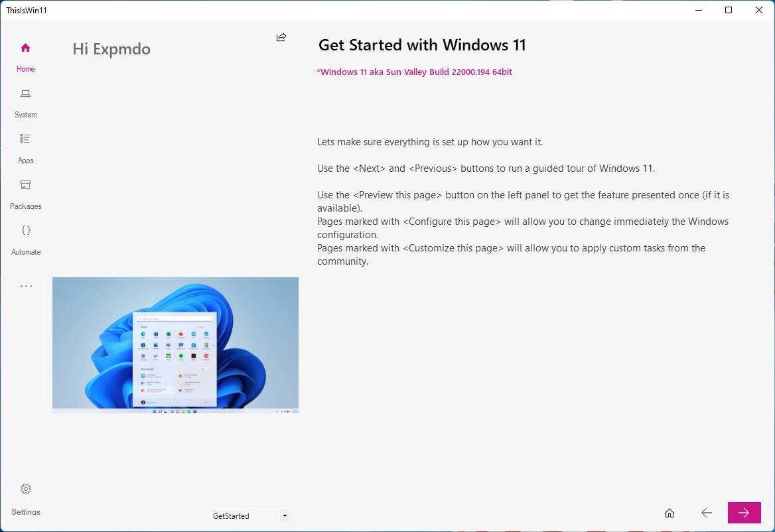
Task: Click the Windows 11 build version text
Action: click(414, 72)
